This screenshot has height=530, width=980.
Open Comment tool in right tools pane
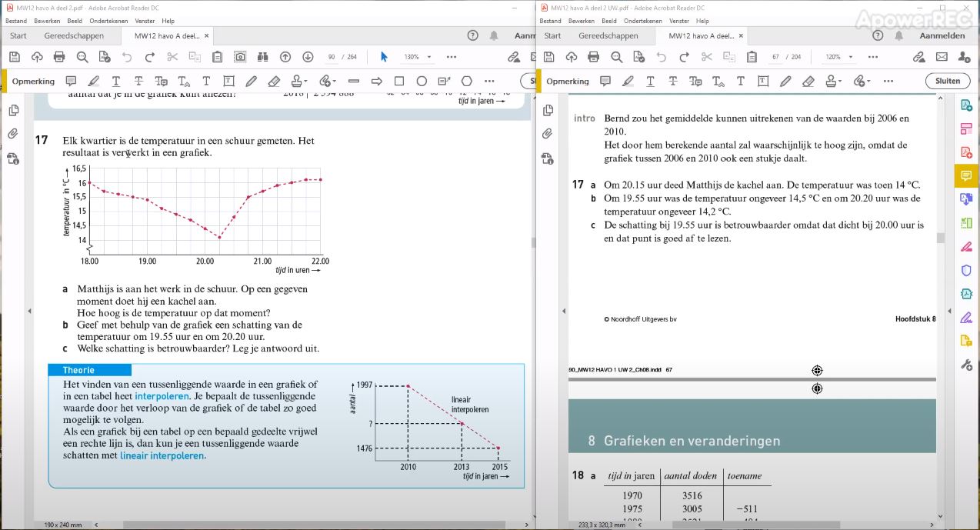tap(967, 175)
